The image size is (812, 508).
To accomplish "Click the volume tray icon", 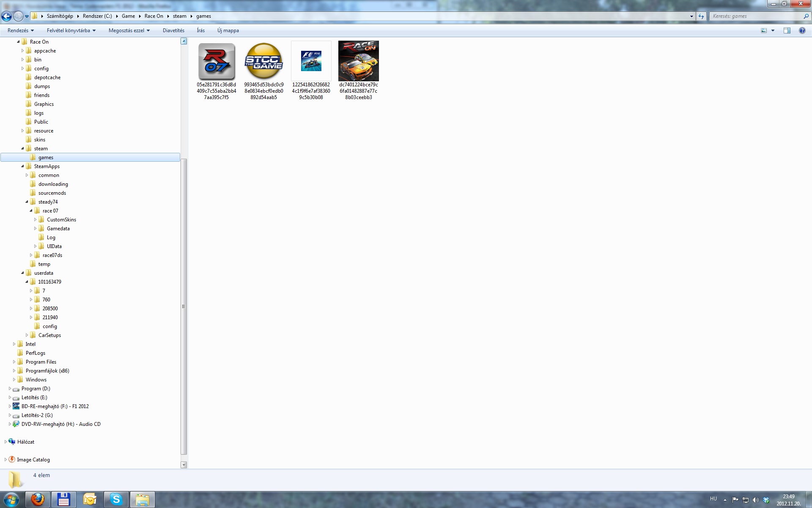I will (x=756, y=500).
